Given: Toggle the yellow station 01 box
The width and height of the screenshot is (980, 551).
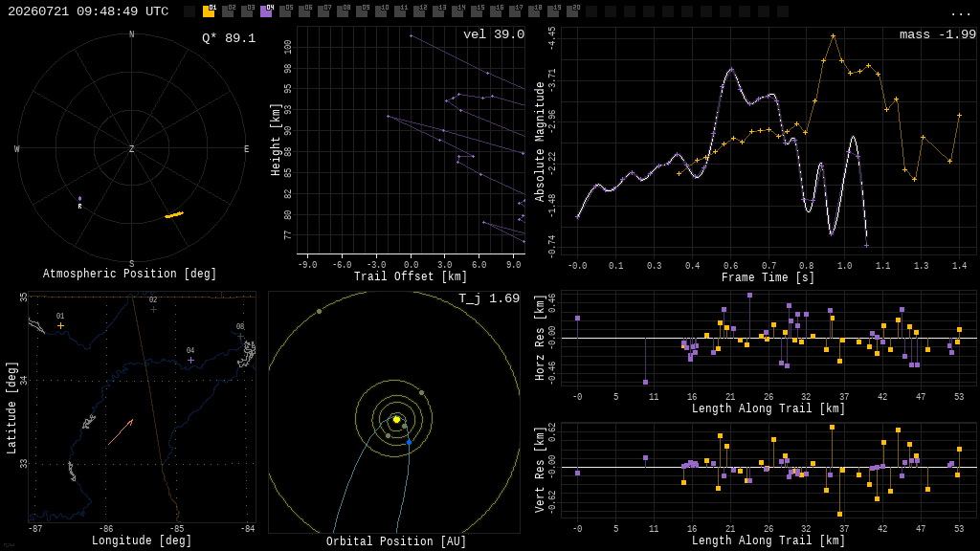Looking at the screenshot, I should pyautogui.click(x=209, y=11).
